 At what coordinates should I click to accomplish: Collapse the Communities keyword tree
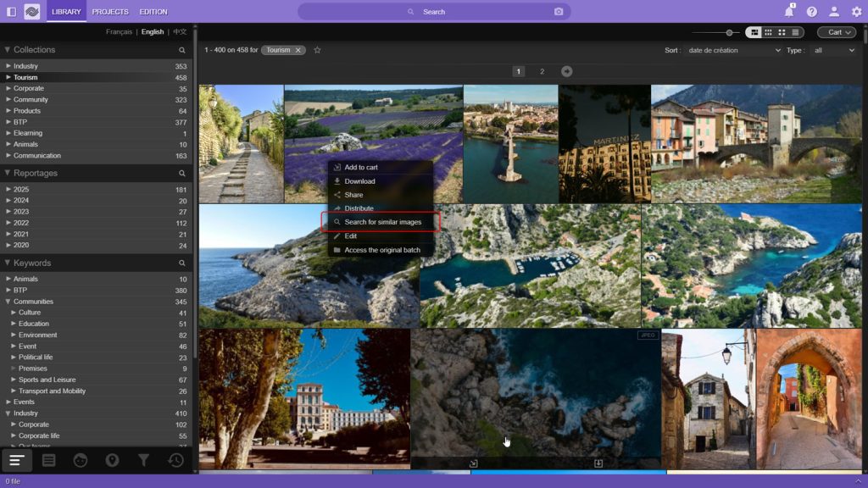(8, 302)
